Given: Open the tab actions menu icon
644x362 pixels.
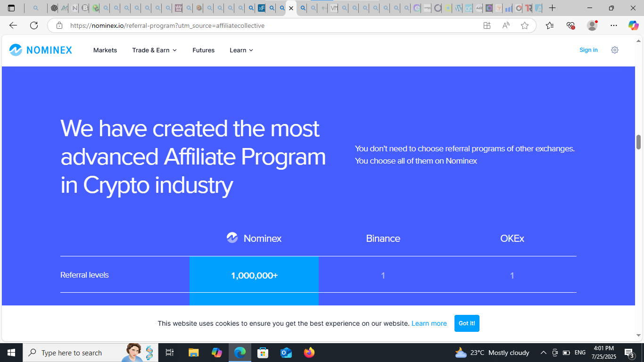Looking at the screenshot, I should 11,8.
